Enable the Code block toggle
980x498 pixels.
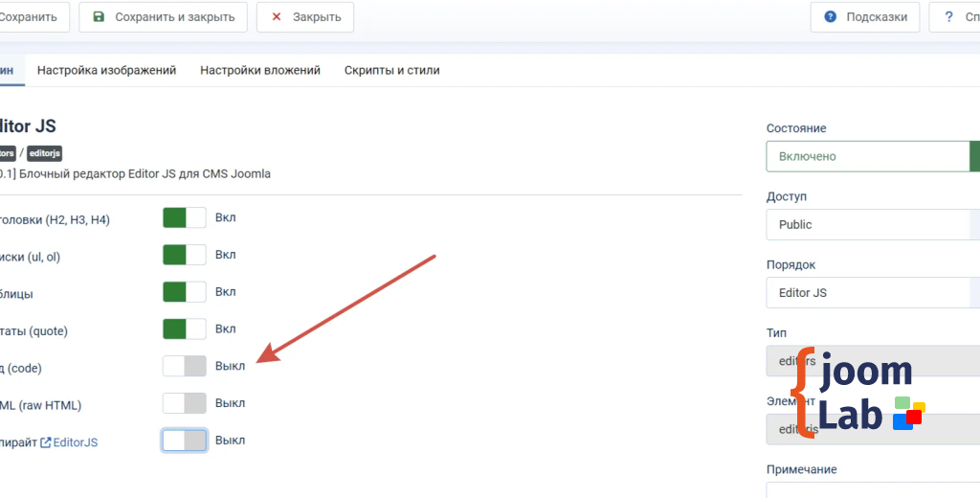[x=184, y=366]
